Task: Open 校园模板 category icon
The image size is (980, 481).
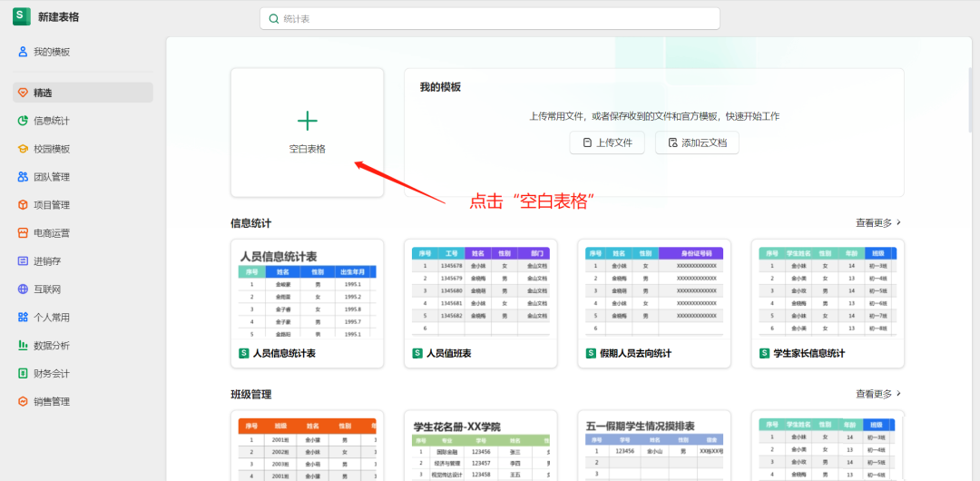Action: click(24, 149)
